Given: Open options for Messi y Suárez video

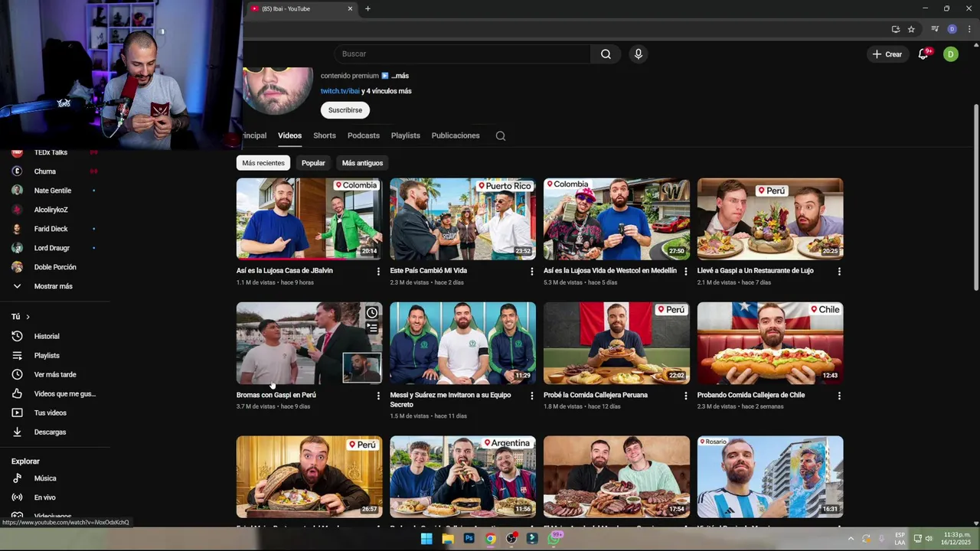Looking at the screenshot, I should point(532,396).
